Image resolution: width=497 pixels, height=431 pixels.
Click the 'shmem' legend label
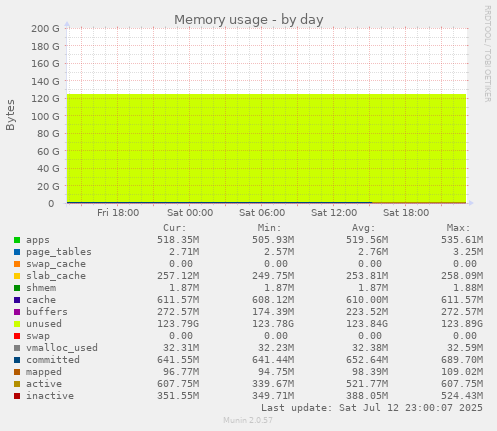(x=41, y=288)
